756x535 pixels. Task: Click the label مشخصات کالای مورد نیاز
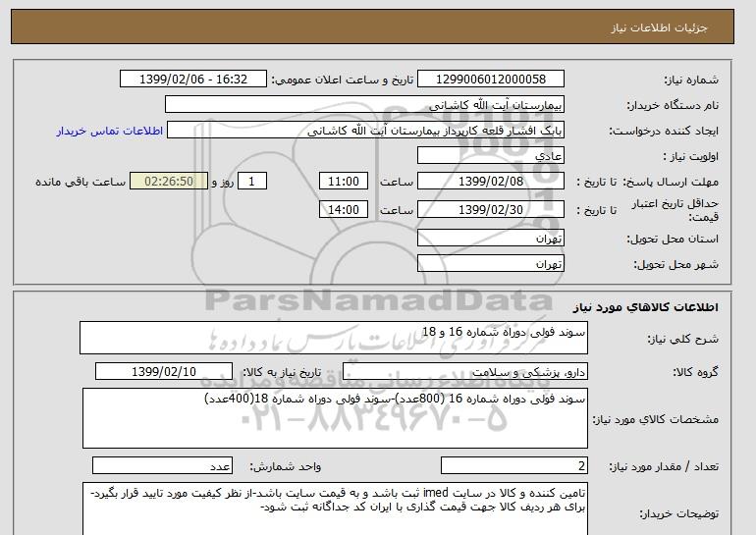656,419
